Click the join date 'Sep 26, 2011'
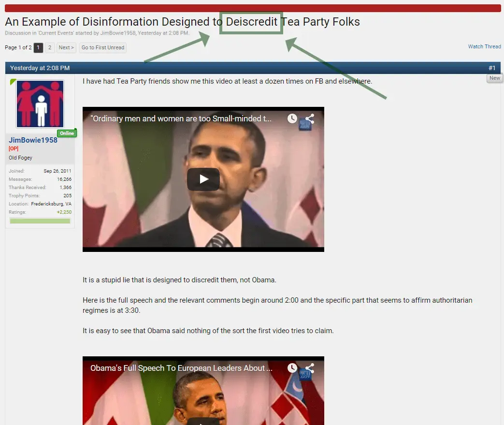 [58, 171]
